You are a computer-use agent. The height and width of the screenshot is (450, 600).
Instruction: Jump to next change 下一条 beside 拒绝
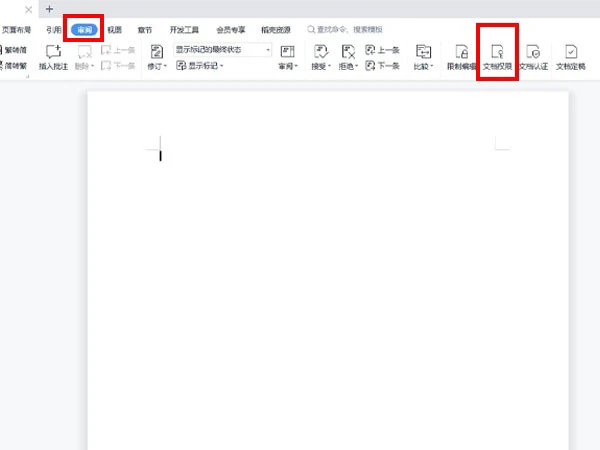382,66
